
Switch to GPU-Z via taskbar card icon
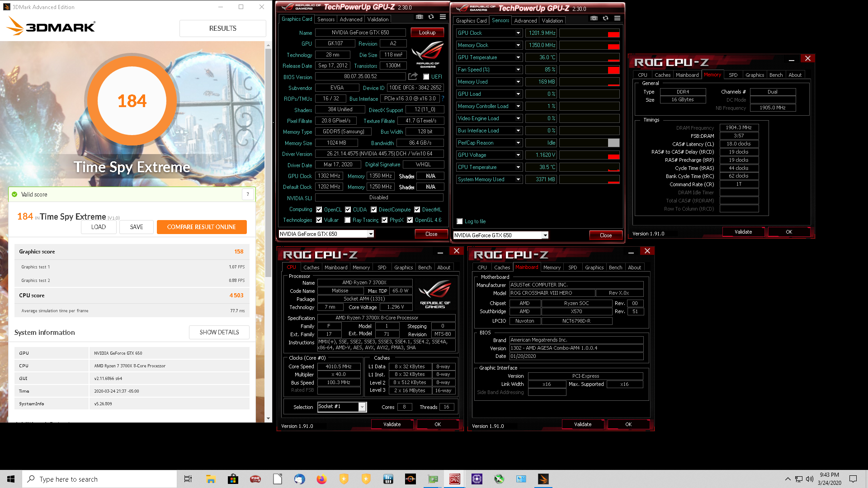pyautogui.click(x=433, y=479)
